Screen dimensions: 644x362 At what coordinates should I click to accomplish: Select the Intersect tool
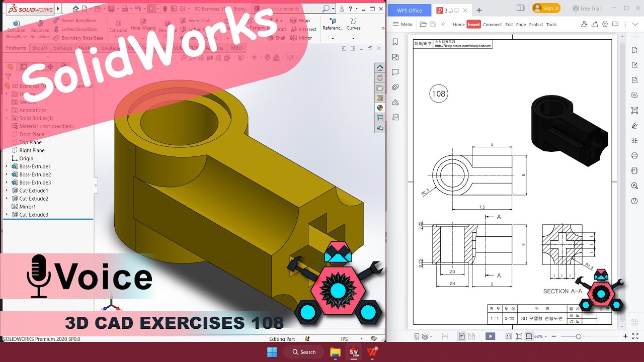[x=303, y=29]
